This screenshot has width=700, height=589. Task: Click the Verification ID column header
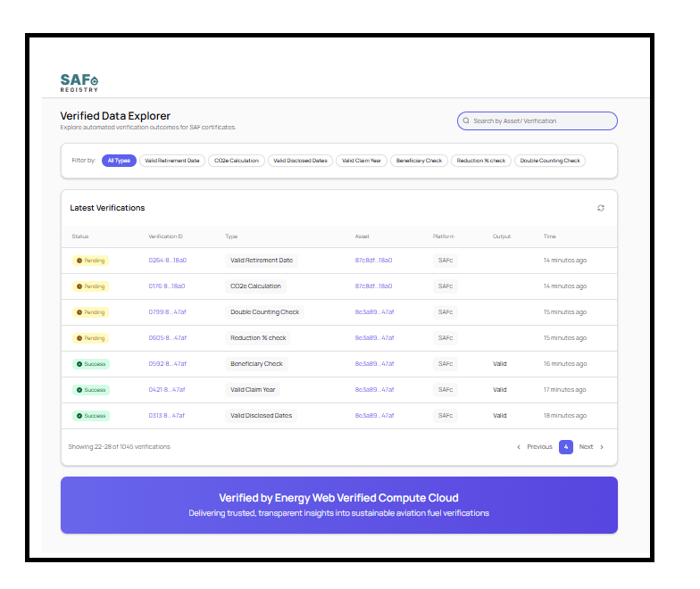click(x=166, y=236)
